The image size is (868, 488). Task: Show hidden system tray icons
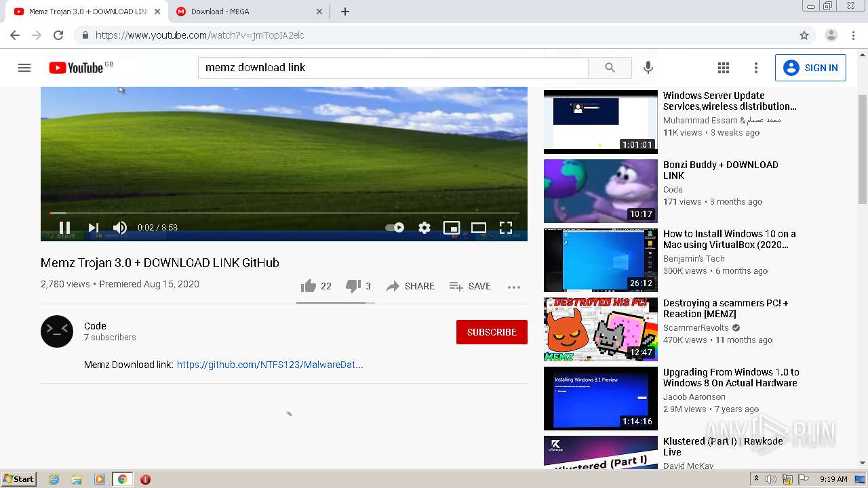tap(756, 479)
